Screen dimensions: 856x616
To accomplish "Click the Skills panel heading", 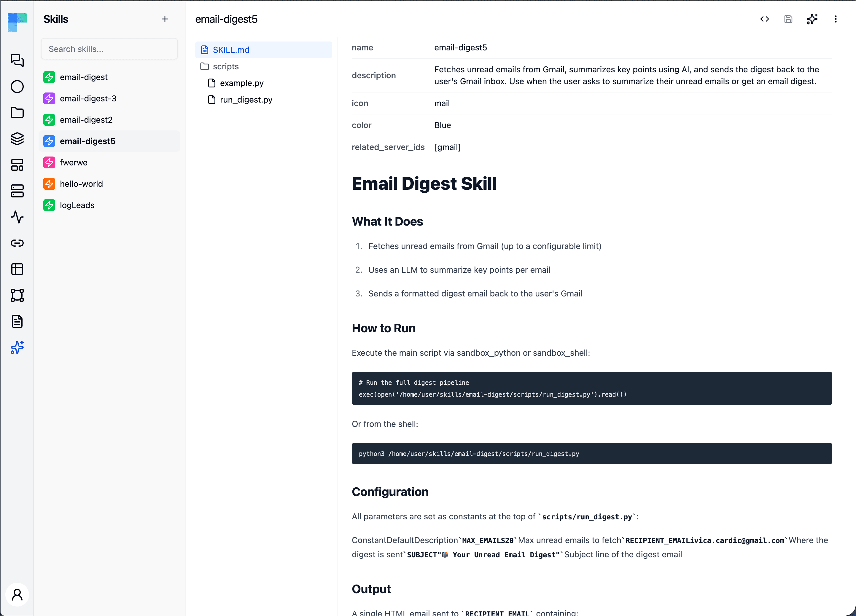I will coord(56,19).
